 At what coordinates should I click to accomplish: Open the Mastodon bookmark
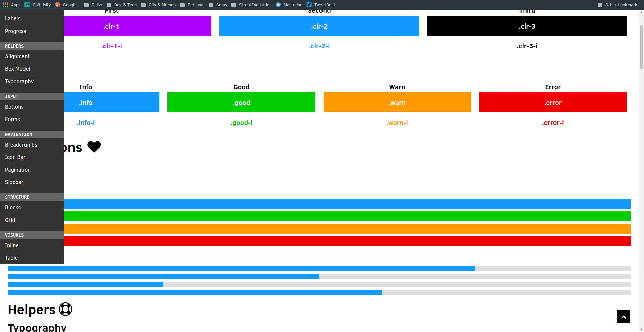[x=289, y=5]
